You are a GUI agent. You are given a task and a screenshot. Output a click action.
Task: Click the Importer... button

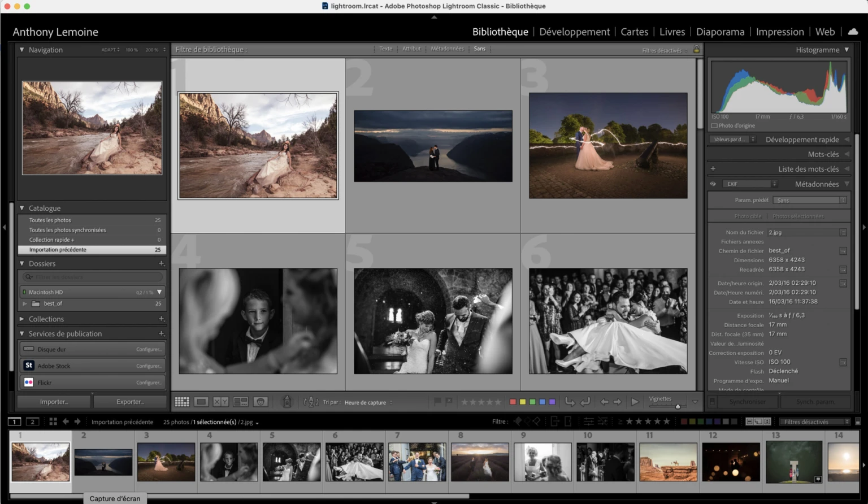[54, 402]
